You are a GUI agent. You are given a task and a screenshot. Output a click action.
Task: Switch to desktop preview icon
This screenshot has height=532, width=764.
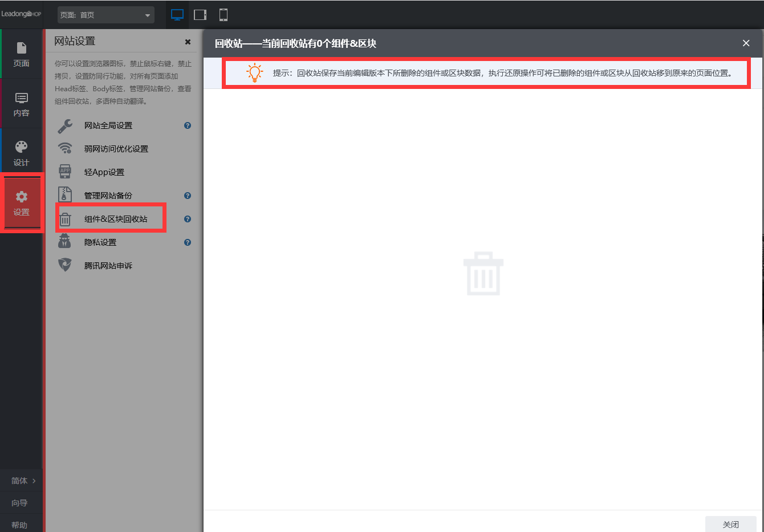(177, 15)
